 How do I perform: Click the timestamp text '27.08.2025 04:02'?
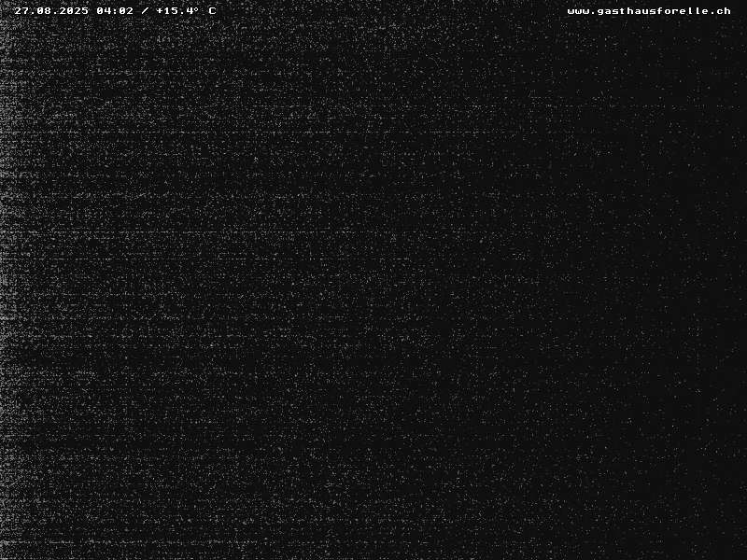[x=74, y=10]
